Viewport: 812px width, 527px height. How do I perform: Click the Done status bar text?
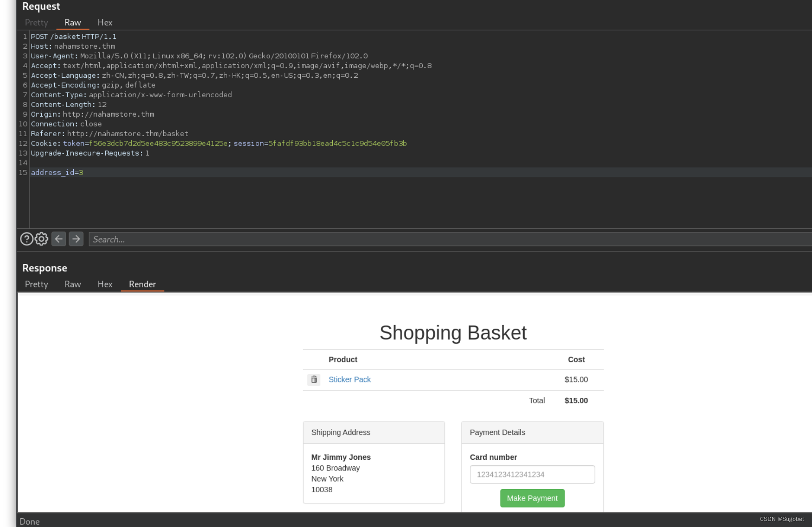30,521
